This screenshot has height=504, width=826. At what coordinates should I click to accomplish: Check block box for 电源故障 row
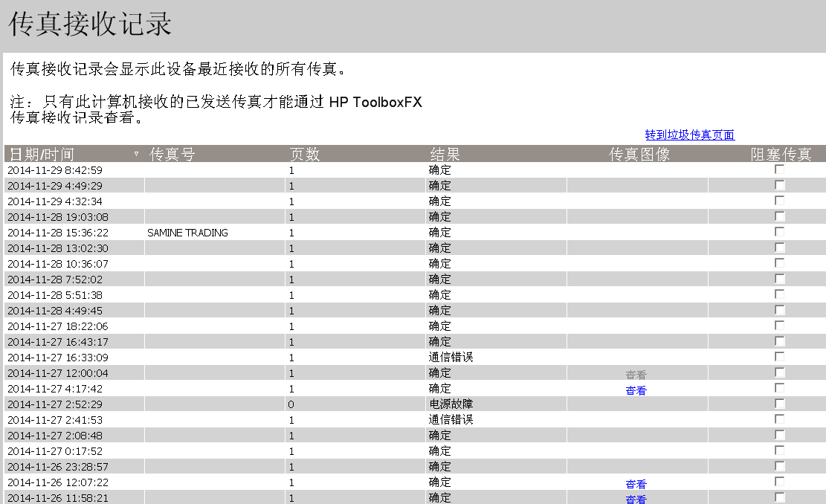pyautogui.click(x=779, y=404)
